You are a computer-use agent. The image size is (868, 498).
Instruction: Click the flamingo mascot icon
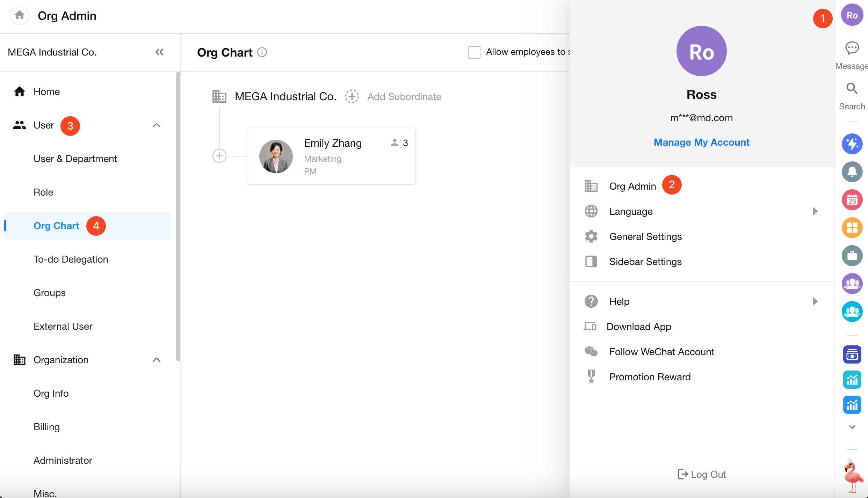(x=853, y=475)
